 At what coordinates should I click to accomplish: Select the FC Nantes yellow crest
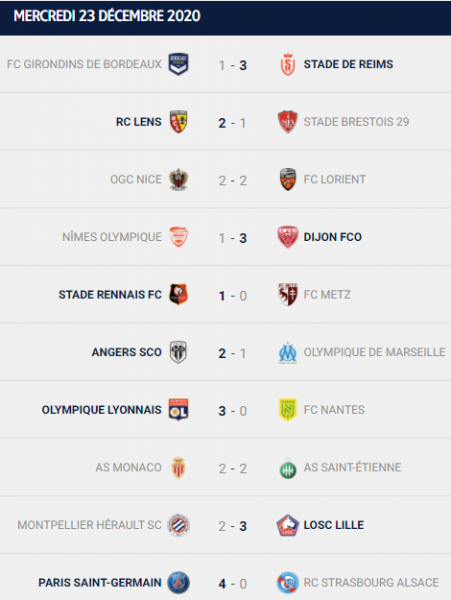coord(288,410)
